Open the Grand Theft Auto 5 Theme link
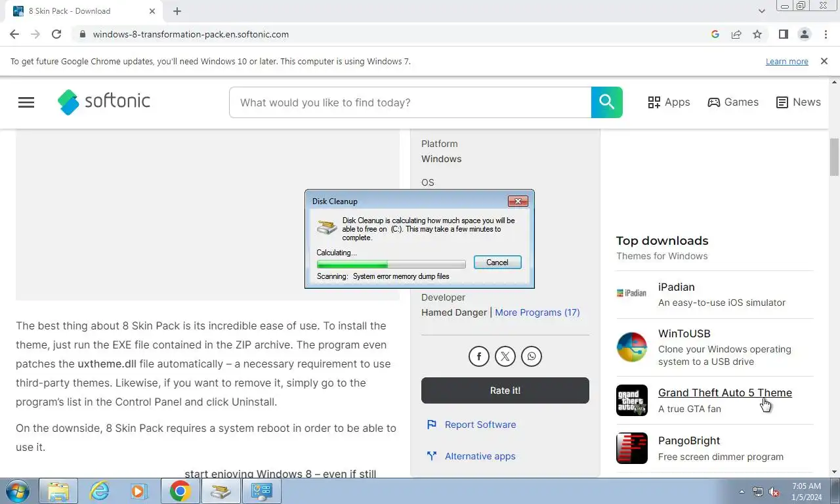This screenshot has height=504, width=840. click(x=725, y=392)
